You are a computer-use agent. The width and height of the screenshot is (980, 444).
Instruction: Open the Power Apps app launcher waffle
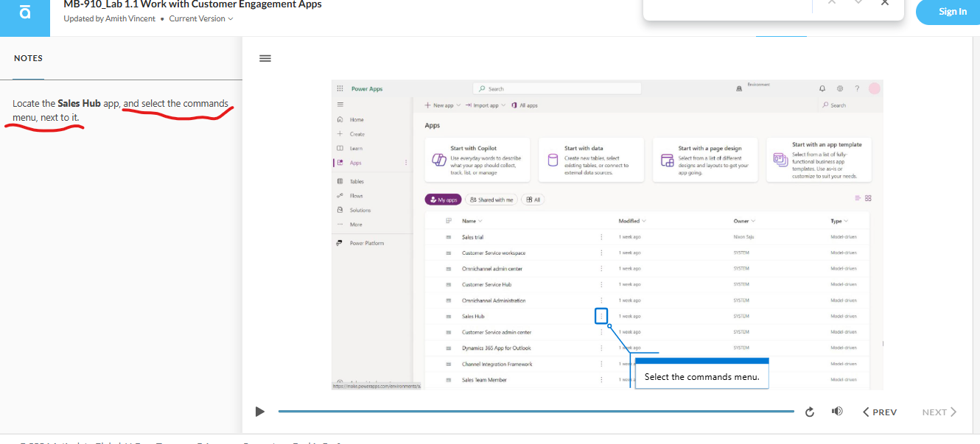click(x=340, y=88)
